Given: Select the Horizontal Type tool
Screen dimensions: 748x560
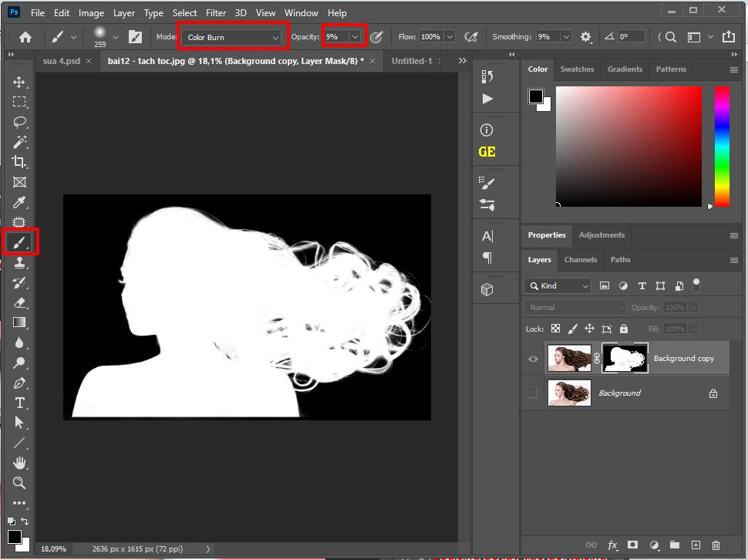Looking at the screenshot, I should (x=20, y=402).
